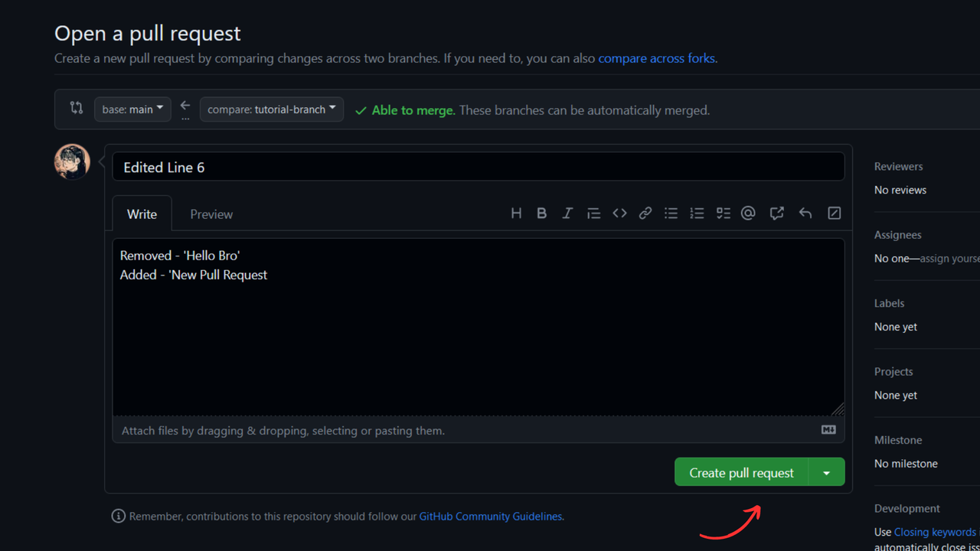This screenshot has width=980, height=551.
Task: Open the compare: tutorial-branch dropdown
Action: (272, 109)
